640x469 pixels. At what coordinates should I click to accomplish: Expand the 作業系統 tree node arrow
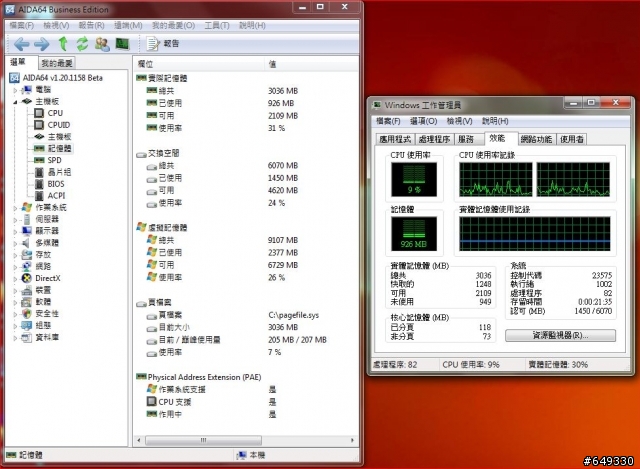click(15, 208)
